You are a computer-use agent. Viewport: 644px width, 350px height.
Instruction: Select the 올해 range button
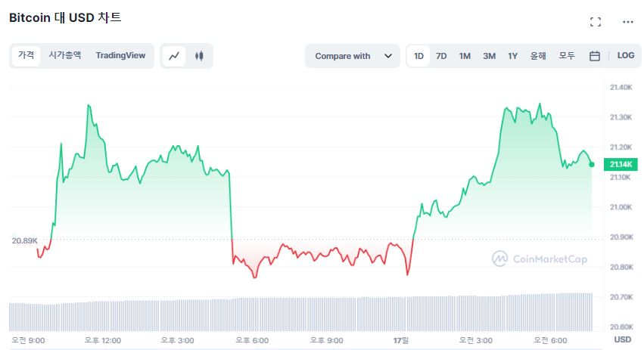tap(538, 56)
